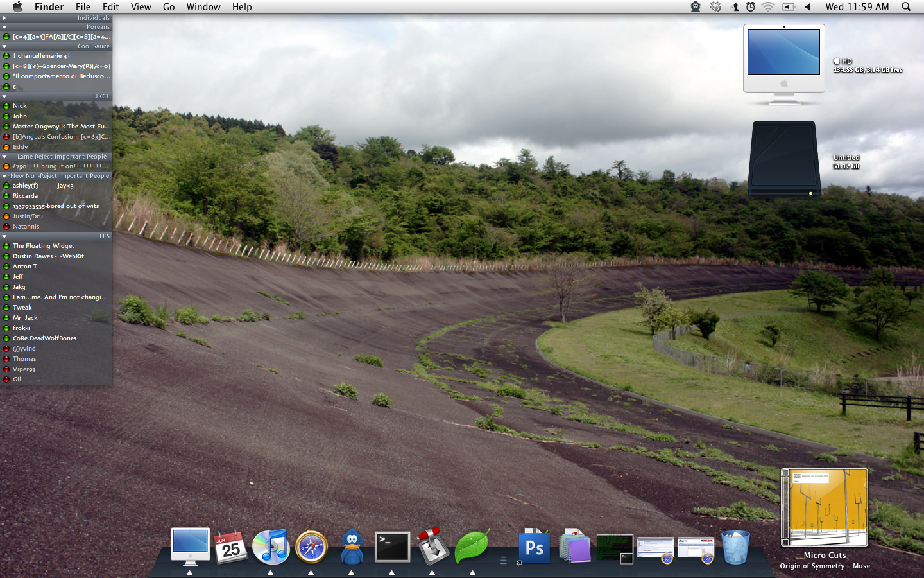Restore the minimized Terminal window from dock
Image resolution: width=924 pixels, height=578 pixels.
point(615,549)
